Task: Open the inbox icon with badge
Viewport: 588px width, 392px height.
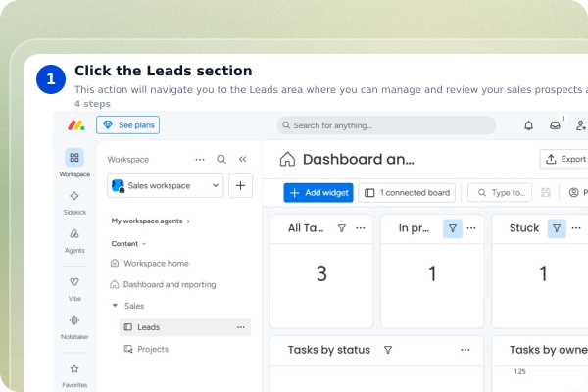Action: tap(555, 125)
